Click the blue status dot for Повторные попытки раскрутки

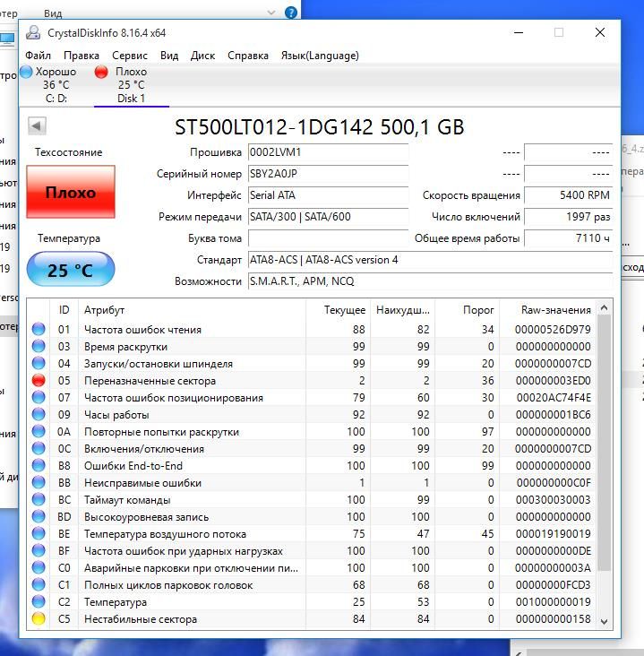pyautogui.click(x=39, y=431)
